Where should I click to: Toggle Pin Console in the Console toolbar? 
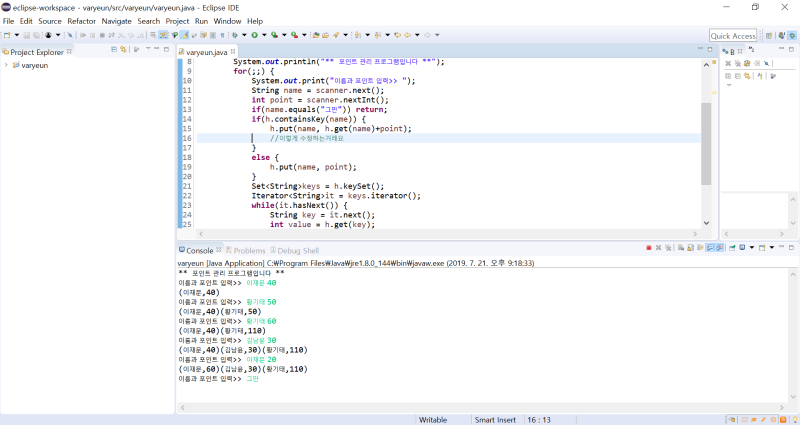coord(732,247)
